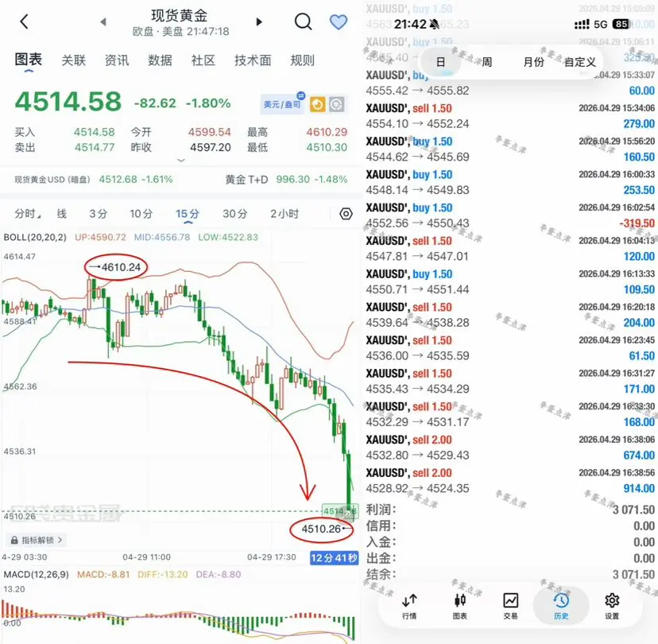658x644 pixels.
Task: Open the 关联 tab
Action: coord(73,60)
